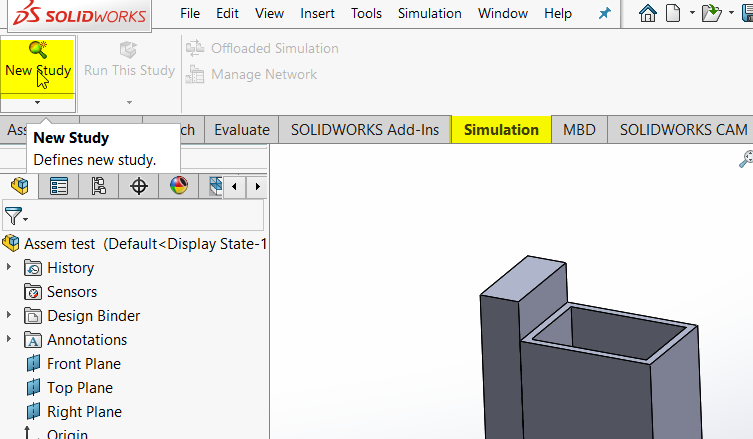Open the Simulation menu

click(429, 13)
